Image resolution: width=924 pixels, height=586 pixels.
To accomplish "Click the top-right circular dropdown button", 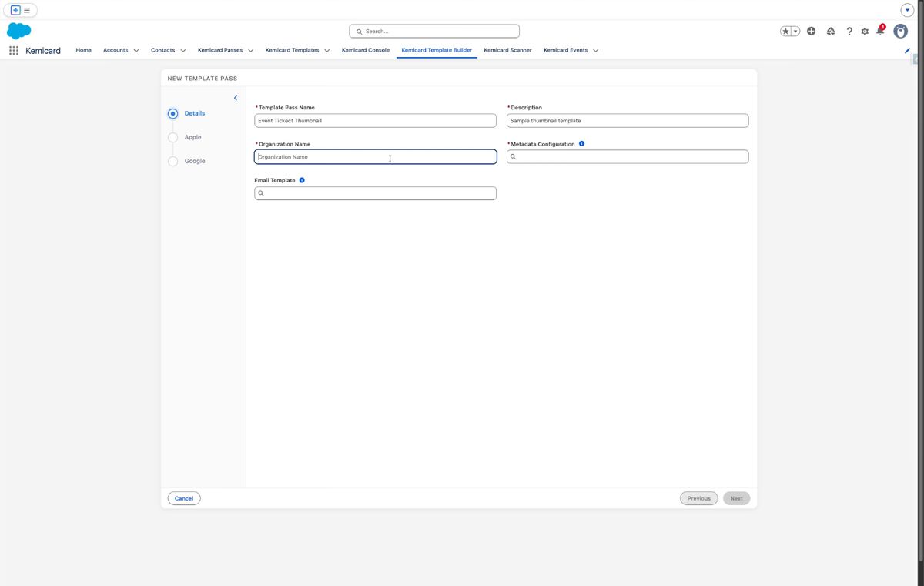I will 907,10.
